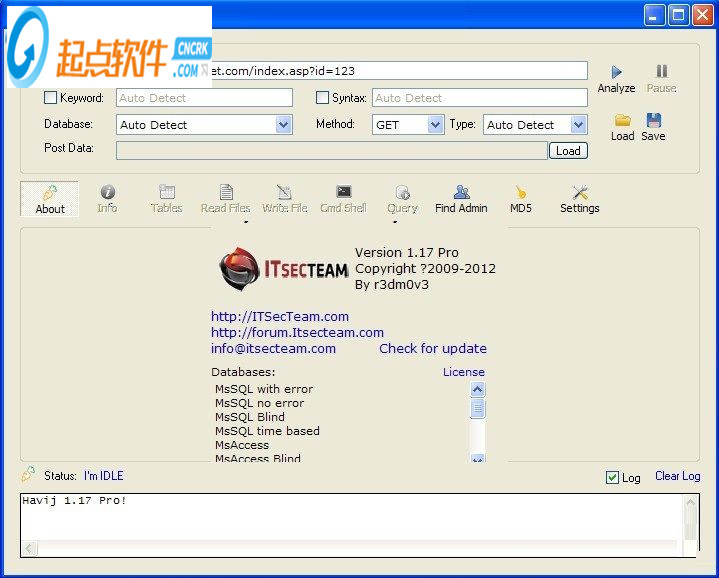Open Settings with the tools icon
The image size is (719, 578).
tap(580, 199)
